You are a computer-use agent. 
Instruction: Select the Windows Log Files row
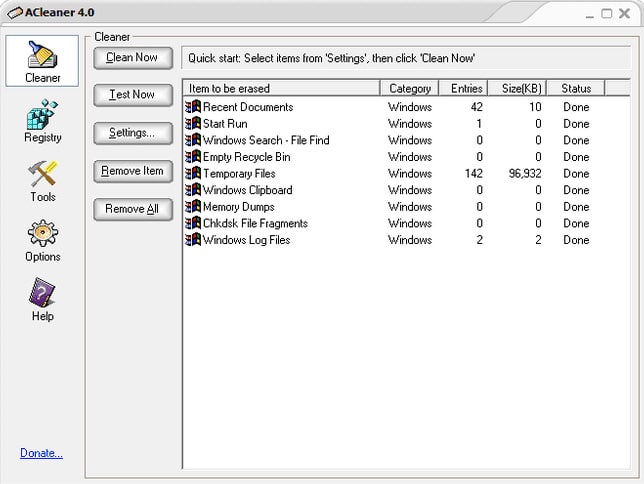point(406,240)
